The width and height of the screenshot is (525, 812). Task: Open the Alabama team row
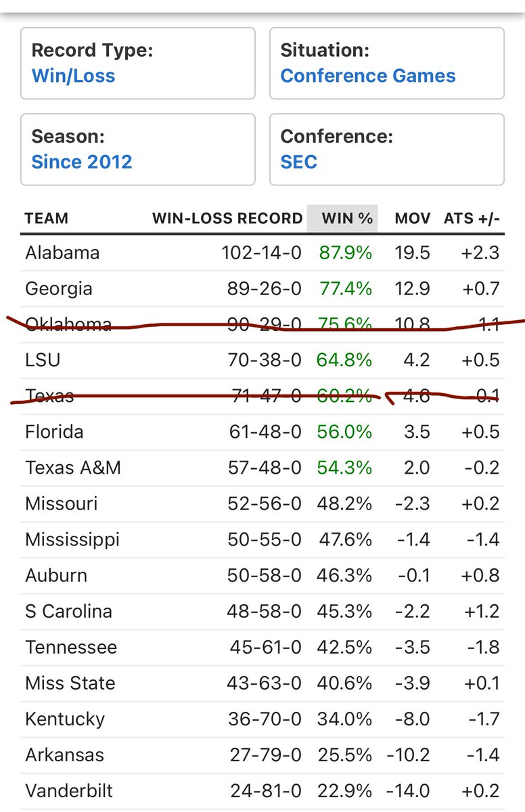click(x=262, y=252)
